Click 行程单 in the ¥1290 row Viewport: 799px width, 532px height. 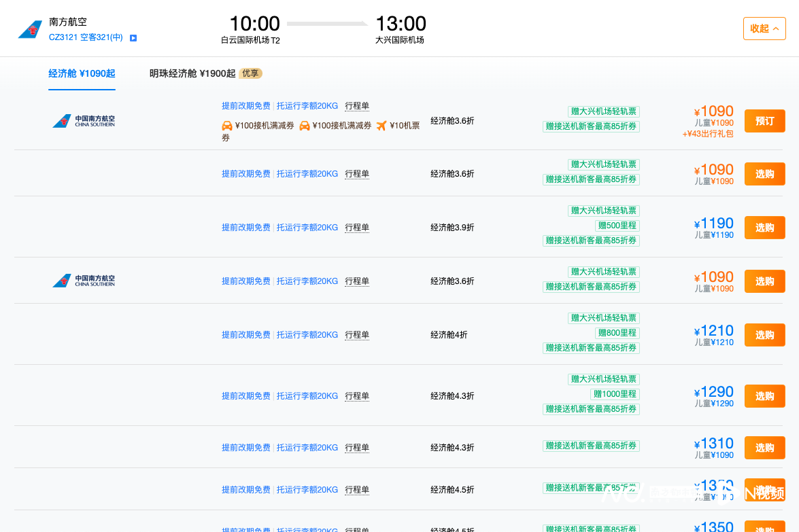[x=357, y=396]
